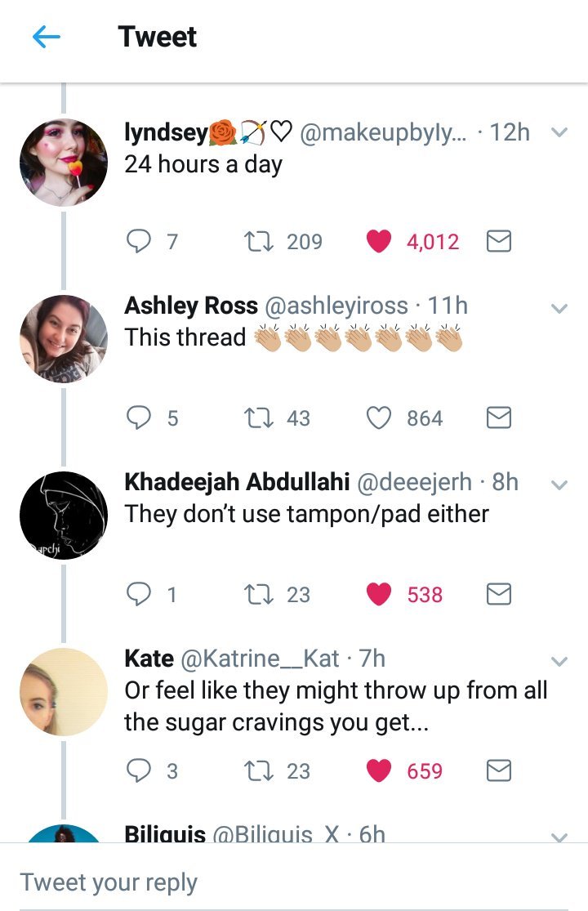This screenshot has height=911, width=588.
Task: View Kate's profile picture
Action: [64, 692]
